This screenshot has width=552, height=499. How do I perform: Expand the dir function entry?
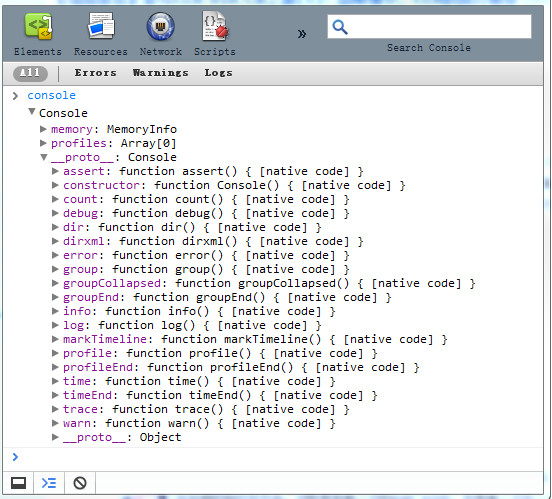55,227
